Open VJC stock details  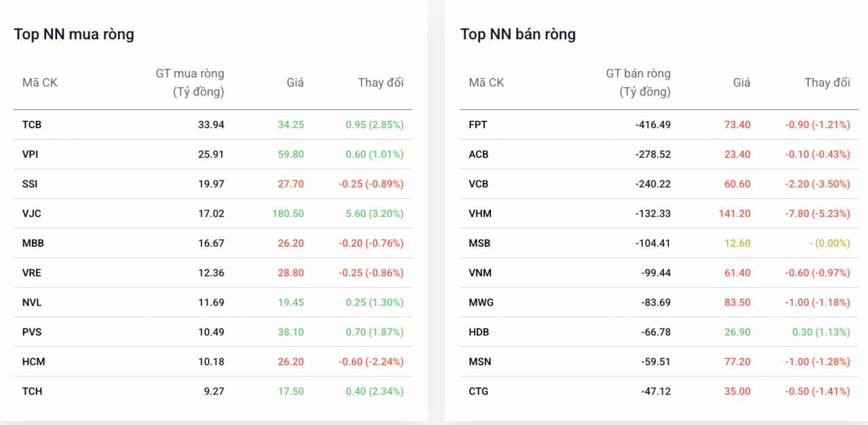coord(31,214)
